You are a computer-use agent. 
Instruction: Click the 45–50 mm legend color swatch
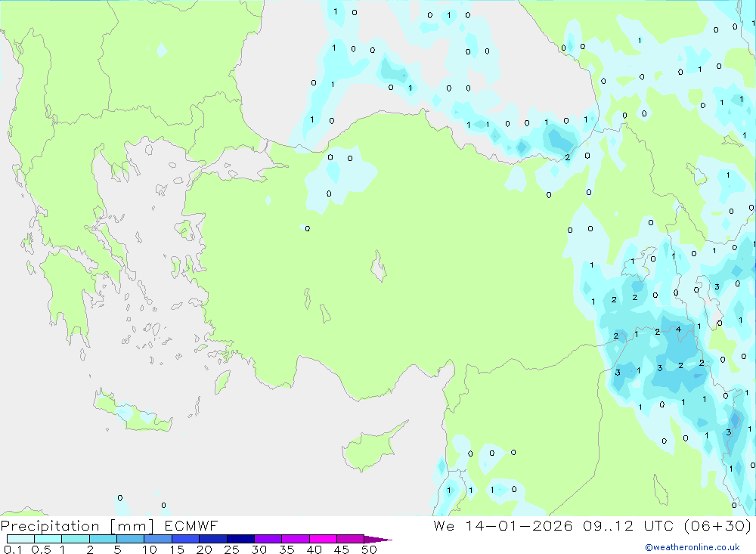click(x=350, y=539)
